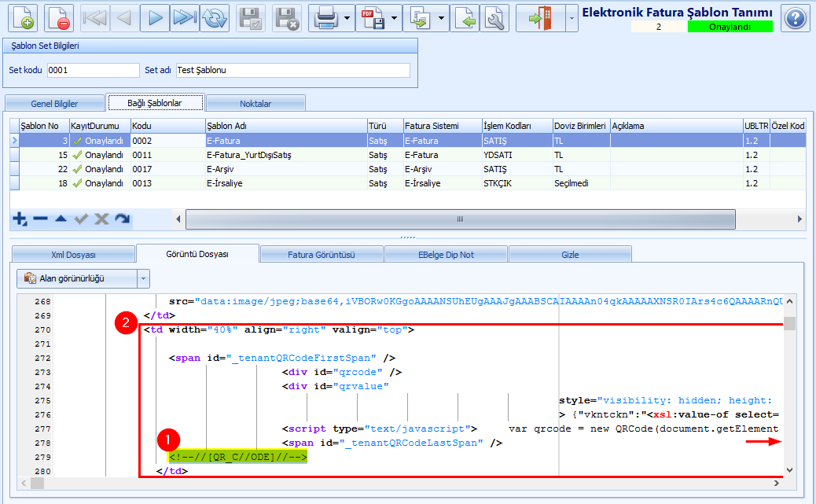Open the printer dropdown arrow
The width and height of the screenshot is (816, 504).
point(347,18)
